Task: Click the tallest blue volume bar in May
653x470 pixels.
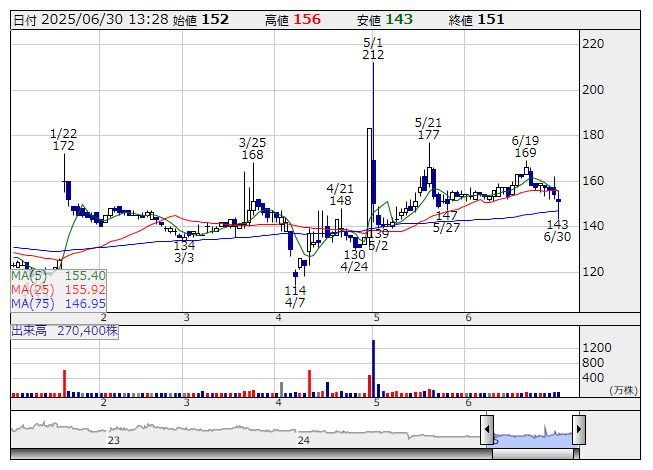Action: click(x=373, y=368)
